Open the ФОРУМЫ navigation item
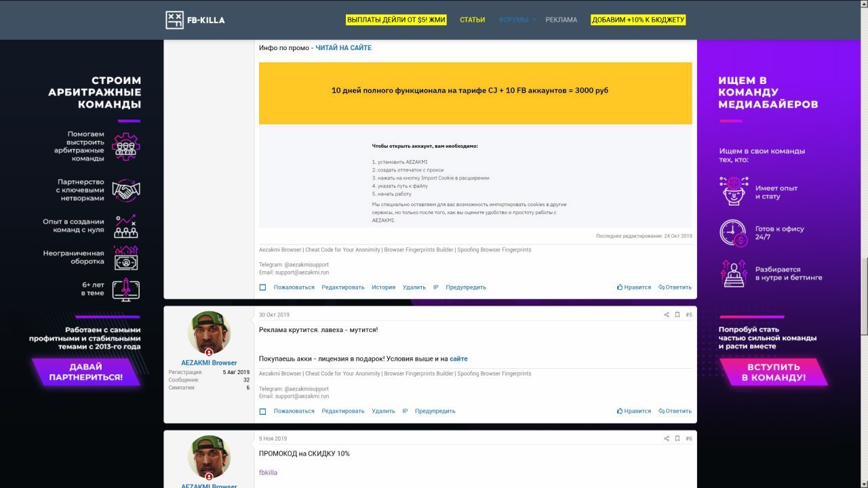Image resolution: width=868 pixels, height=488 pixels. pyautogui.click(x=513, y=20)
